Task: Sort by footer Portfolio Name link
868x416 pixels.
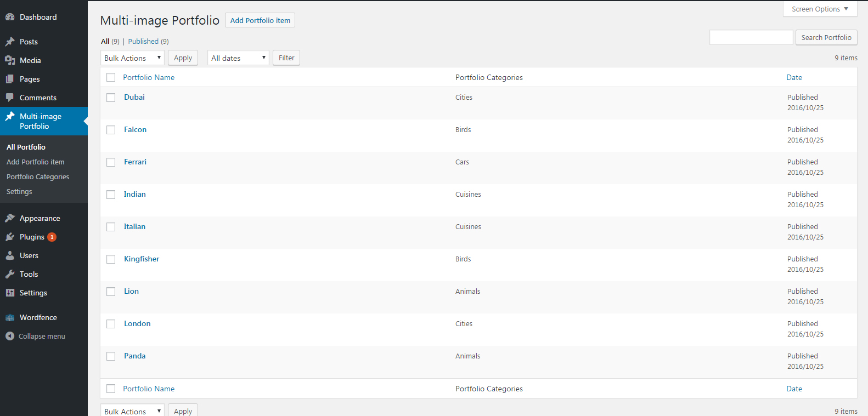Action: click(x=149, y=389)
